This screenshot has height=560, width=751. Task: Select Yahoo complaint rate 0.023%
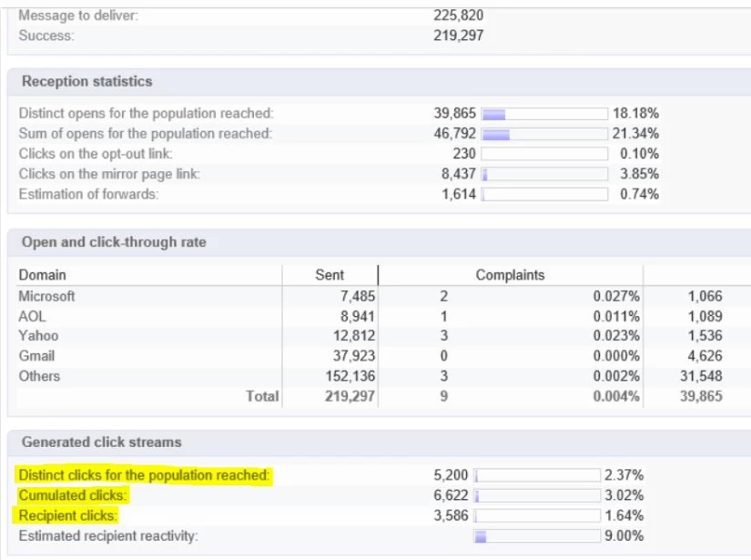(x=616, y=335)
